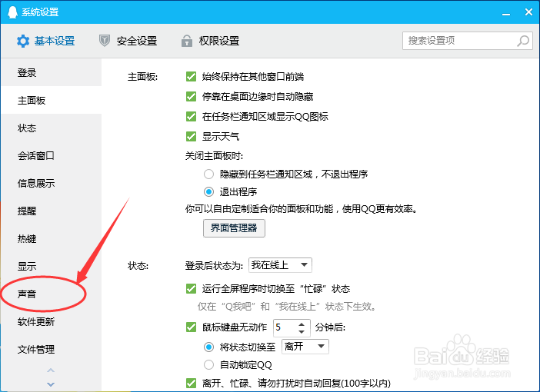Viewport: 540px width, 392px height.
Task: Open 会话窗口 in the sidebar
Action: 52,155
